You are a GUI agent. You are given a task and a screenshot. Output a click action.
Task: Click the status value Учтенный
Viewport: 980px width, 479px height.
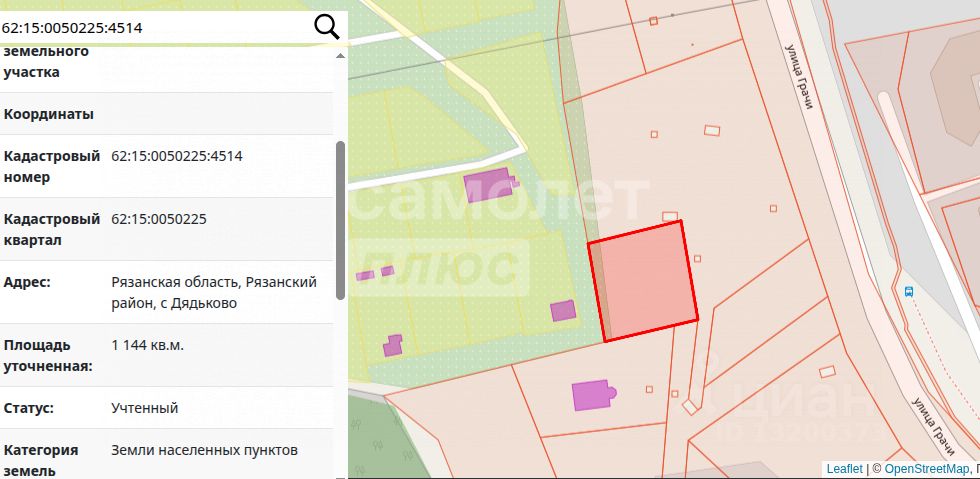click(145, 408)
